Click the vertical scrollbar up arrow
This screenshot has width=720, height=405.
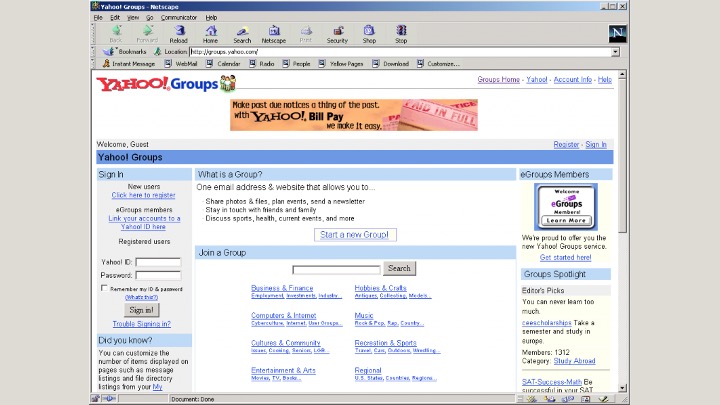point(622,74)
